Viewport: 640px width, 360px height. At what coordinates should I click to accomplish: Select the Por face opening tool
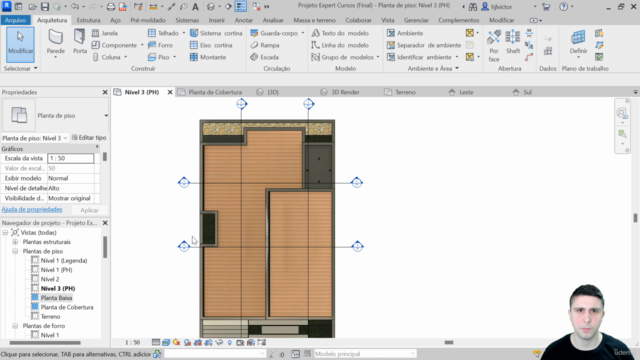click(x=494, y=46)
